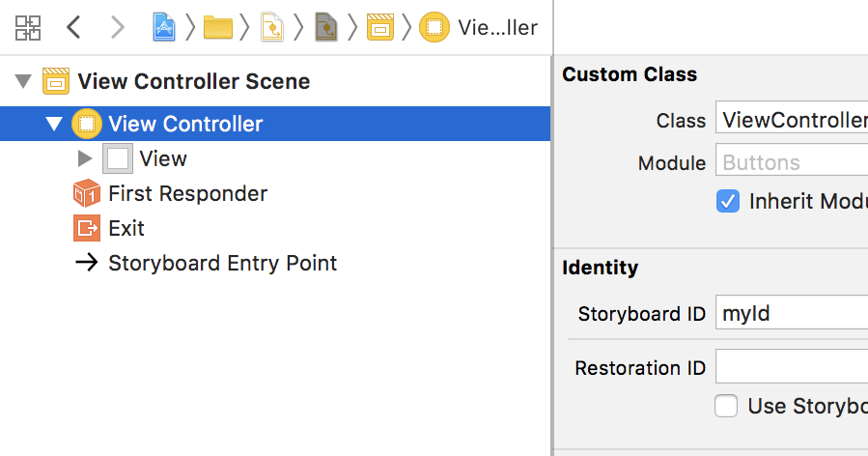Click the First Responder cube icon
Image resolution: width=868 pixels, height=456 pixels.
[87, 193]
